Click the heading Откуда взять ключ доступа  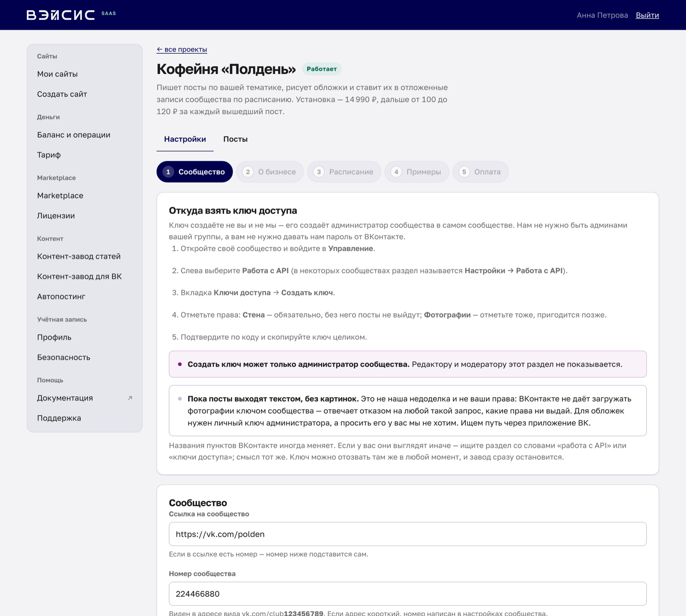(233, 211)
